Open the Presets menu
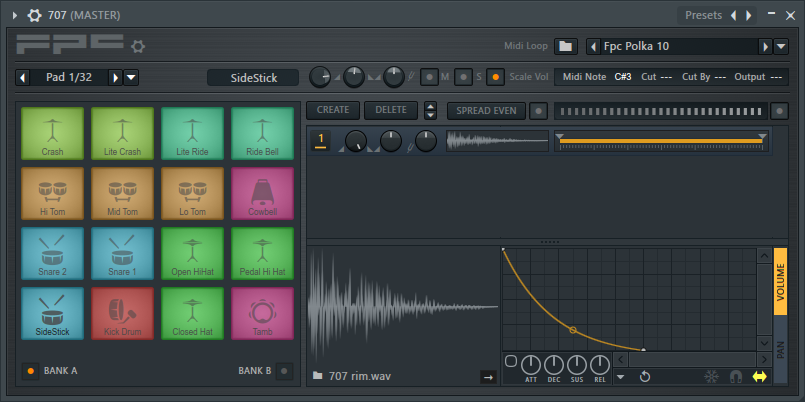805x402 pixels. click(x=703, y=15)
